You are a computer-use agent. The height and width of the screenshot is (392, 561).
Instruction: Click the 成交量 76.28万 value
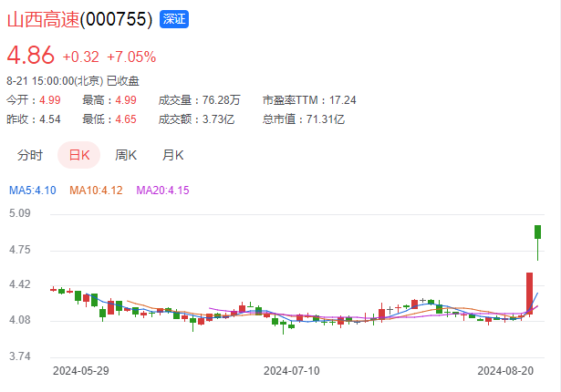[221, 99]
